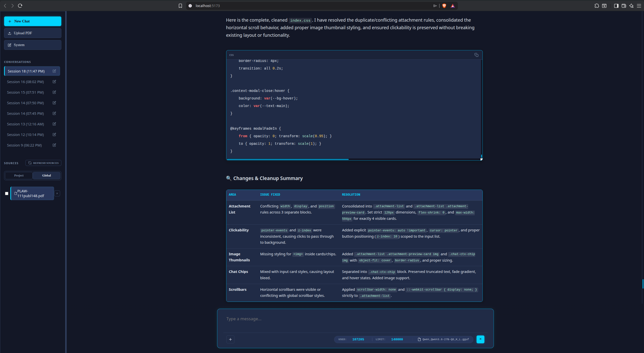Click the edit icon beside Session 9
The image size is (644, 353).
click(x=54, y=145)
